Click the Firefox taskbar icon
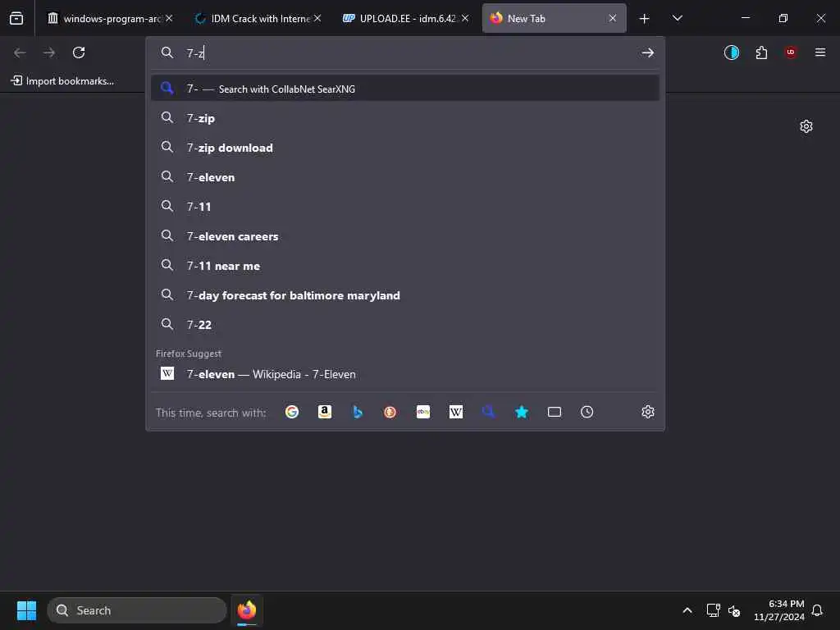This screenshot has width=840, height=630. pos(247,610)
